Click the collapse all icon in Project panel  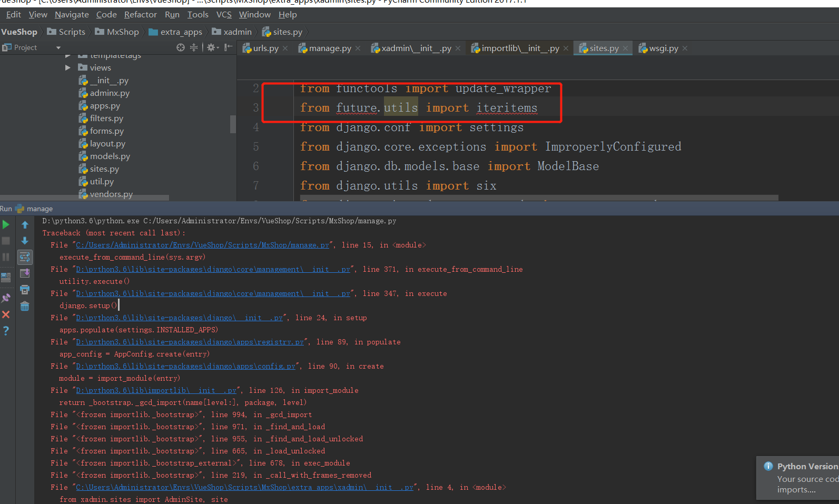point(194,47)
